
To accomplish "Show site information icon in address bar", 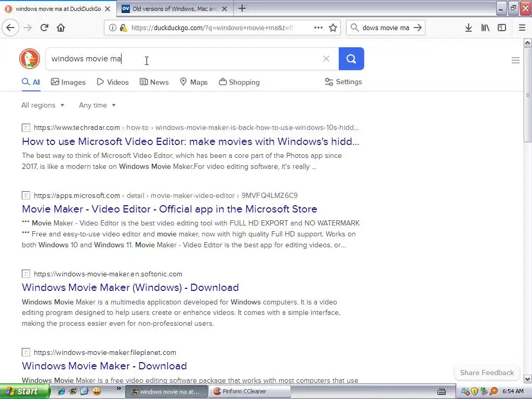I will (113, 28).
